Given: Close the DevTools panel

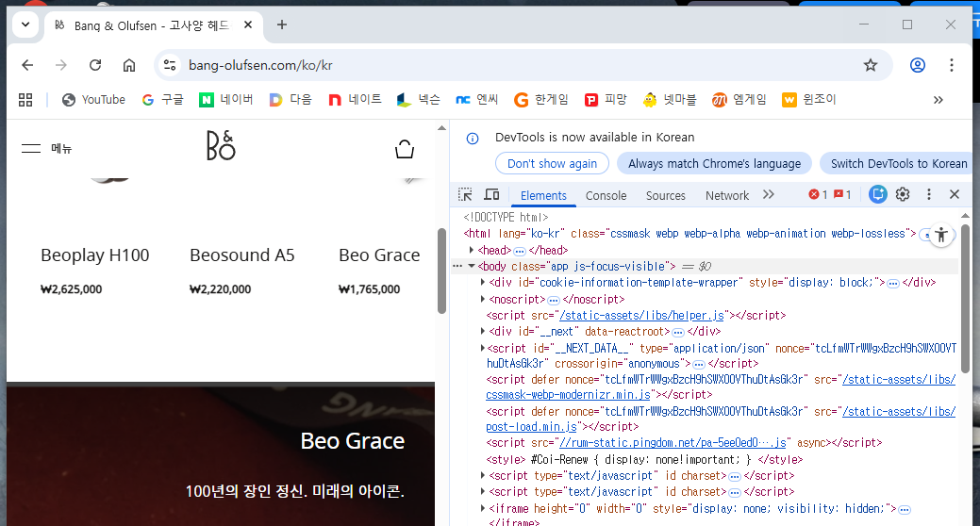Looking at the screenshot, I should [x=955, y=195].
